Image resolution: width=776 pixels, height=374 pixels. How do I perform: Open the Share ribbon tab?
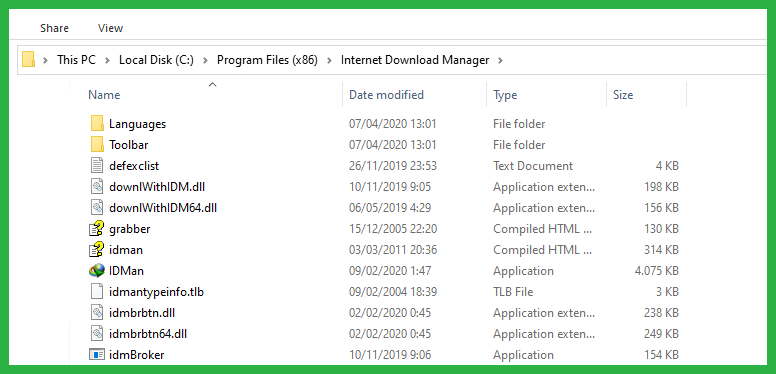pyautogui.click(x=54, y=28)
